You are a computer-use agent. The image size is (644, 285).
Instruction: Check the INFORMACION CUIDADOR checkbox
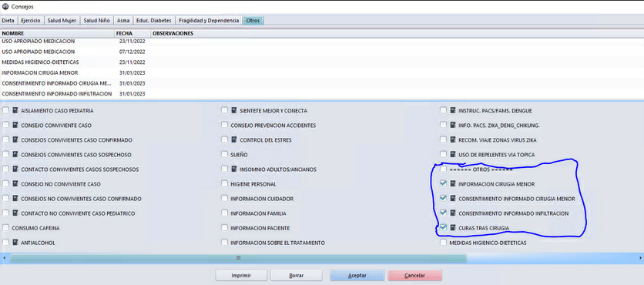(224, 199)
